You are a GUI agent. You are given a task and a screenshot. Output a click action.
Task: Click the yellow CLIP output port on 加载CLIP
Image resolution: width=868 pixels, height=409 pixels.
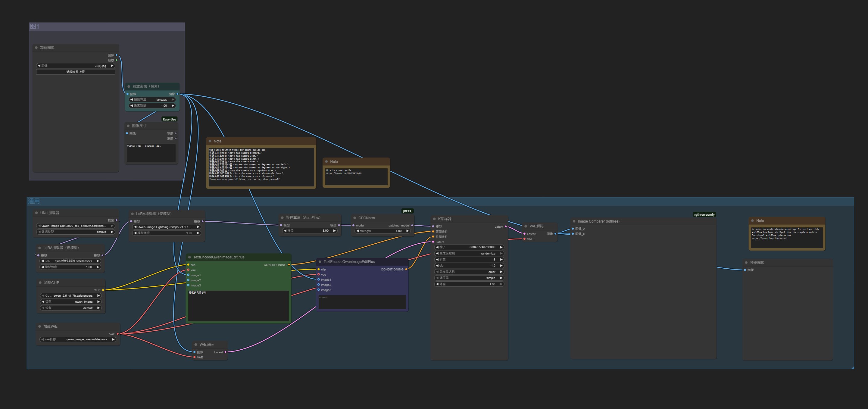click(x=103, y=290)
